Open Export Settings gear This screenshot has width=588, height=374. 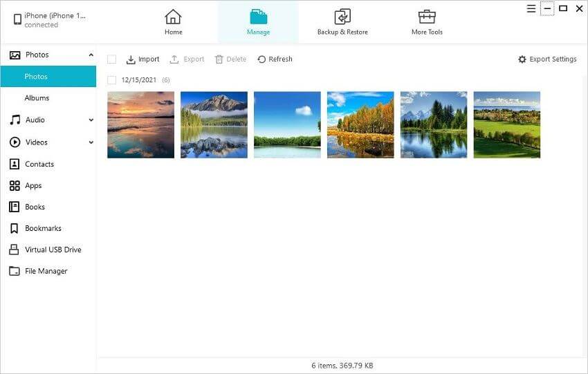click(x=522, y=59)
